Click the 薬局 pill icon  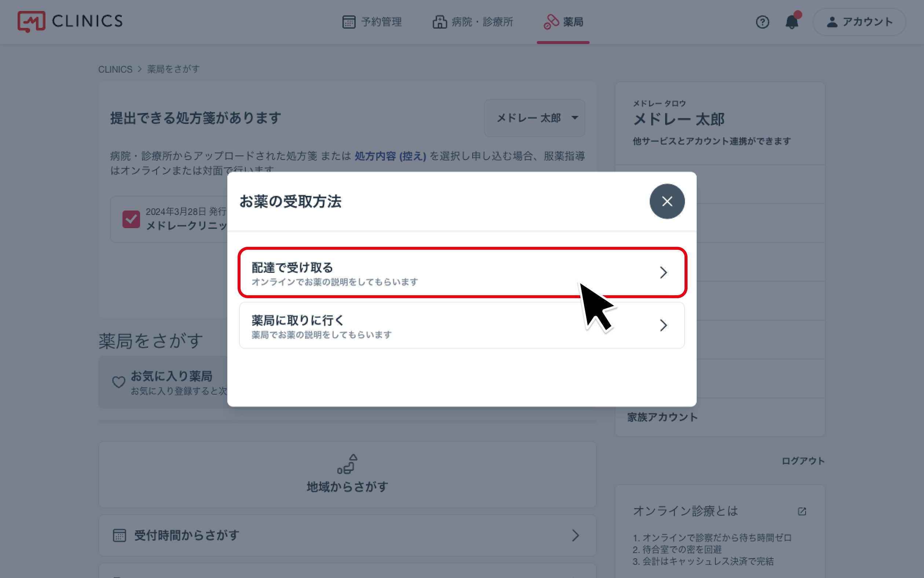pos(551,22)
